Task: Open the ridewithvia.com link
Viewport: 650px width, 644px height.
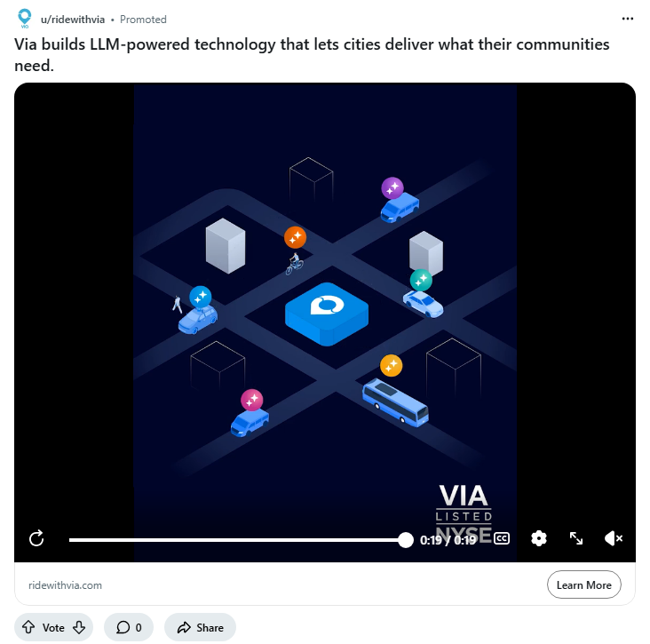Action: [65, 585]
